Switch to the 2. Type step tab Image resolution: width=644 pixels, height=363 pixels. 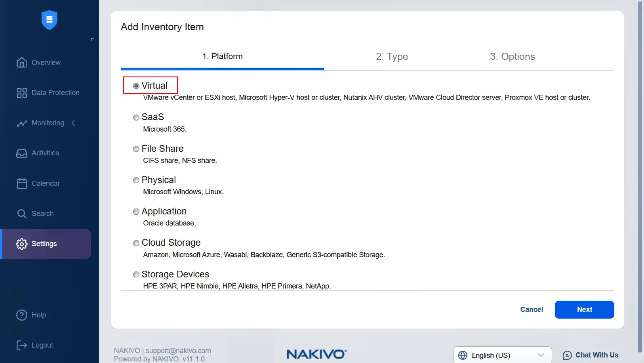tap(392, 57)
